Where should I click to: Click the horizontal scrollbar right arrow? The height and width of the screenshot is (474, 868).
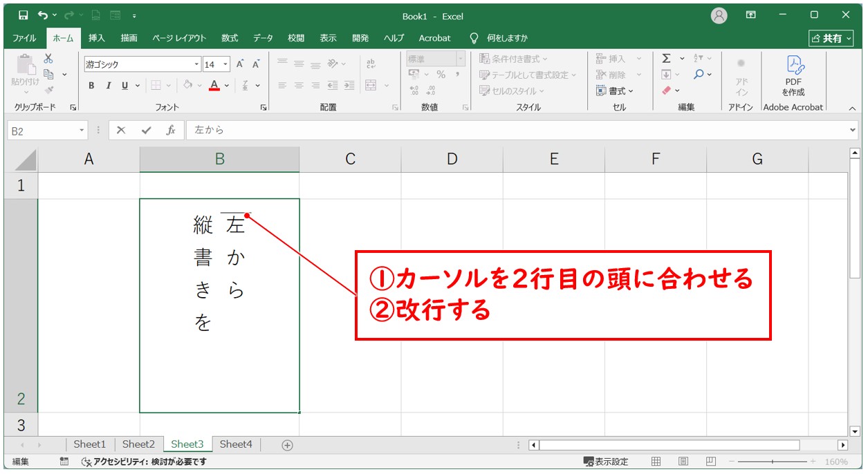pyautogui.click(x=842, y=445)
